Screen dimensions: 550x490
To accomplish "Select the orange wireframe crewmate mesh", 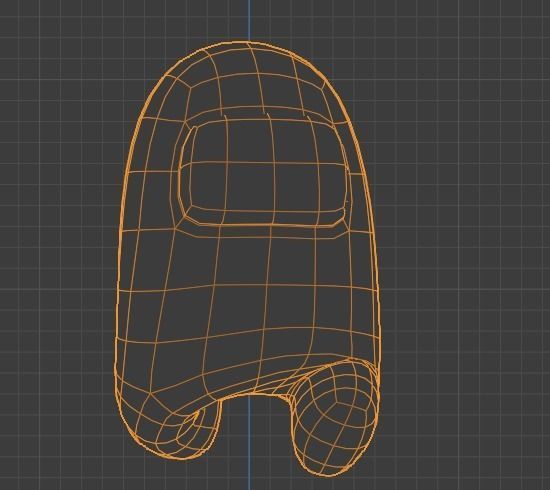I will coord(248,259).
